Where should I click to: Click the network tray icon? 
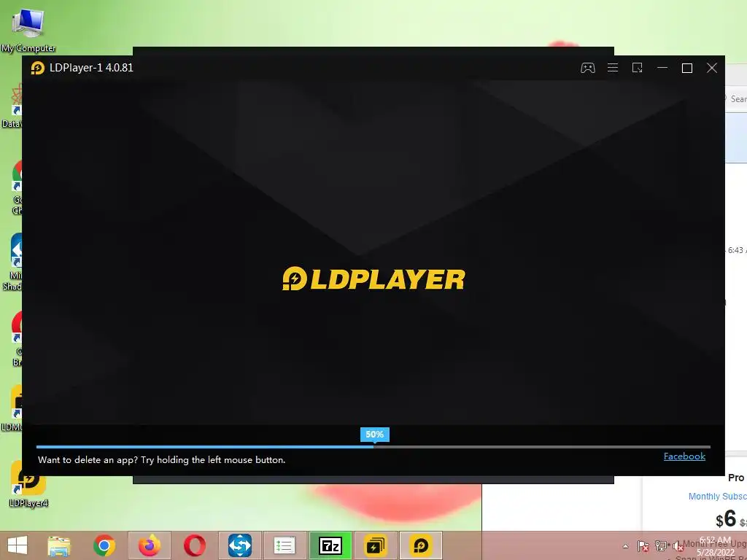(x=661, y=547)
